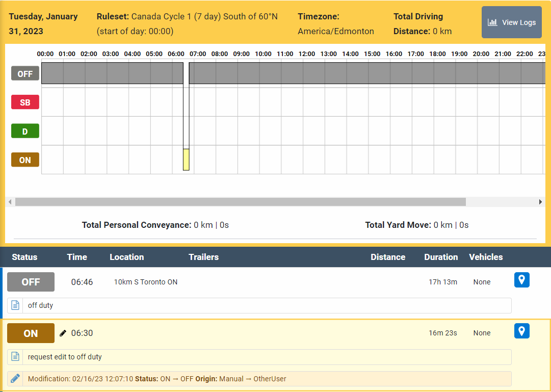Select the SB status badge on the graph

[x=25, y=102]
